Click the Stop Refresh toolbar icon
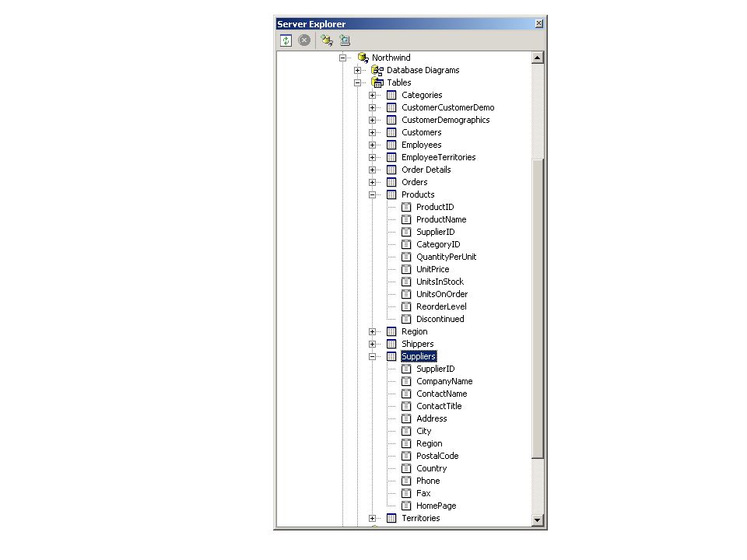747x560 pixels. [304, 40]
